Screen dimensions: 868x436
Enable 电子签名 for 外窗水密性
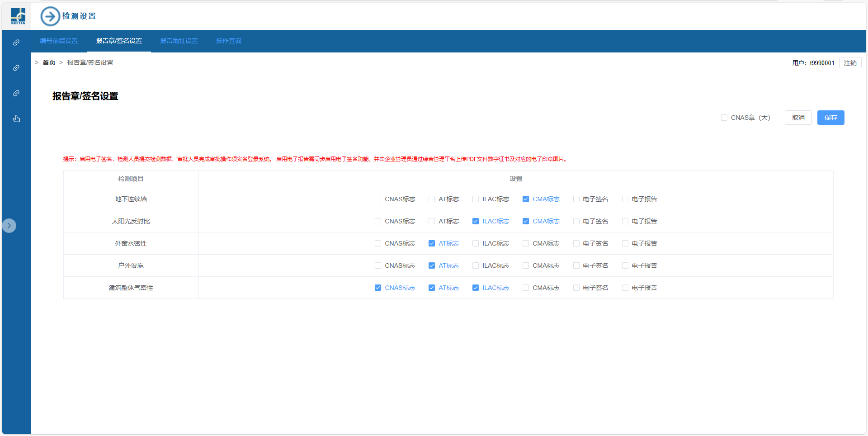click(x=576, y=243)
